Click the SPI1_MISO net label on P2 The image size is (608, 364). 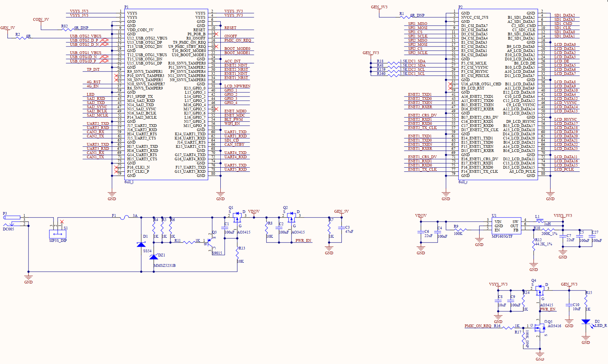pyautogui.click(x=417, y=24)
